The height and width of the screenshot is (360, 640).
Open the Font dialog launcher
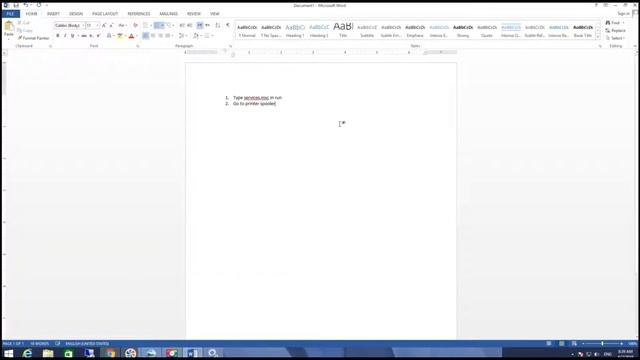pos(138,46)
